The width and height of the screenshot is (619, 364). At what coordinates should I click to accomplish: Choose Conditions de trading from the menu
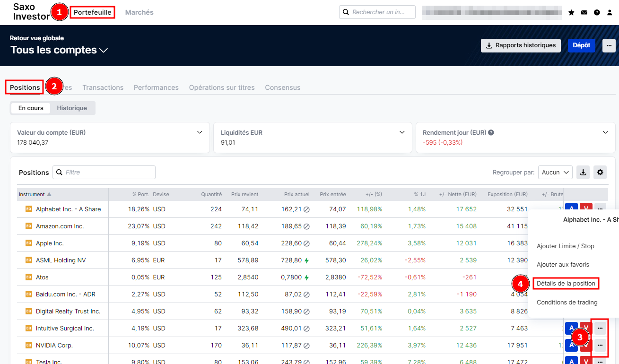567,303
